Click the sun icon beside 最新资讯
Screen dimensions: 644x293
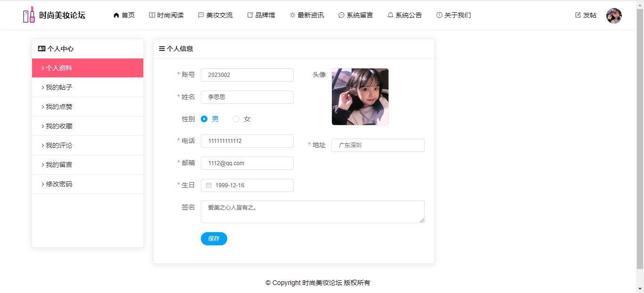pyautogui.click(x=292, y=15)
